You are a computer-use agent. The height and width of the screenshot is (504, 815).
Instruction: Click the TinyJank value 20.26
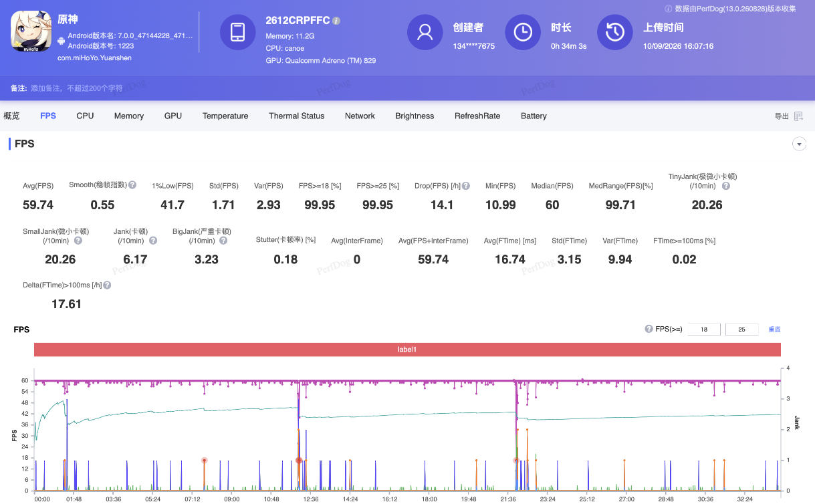pos(707,205)
